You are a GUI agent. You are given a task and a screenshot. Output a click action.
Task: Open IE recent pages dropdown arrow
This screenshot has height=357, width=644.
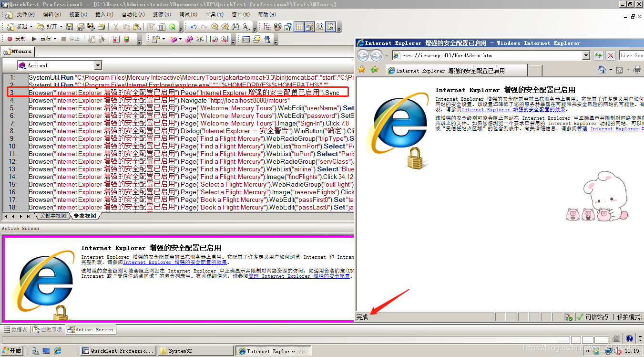click(x=387, y=55)
